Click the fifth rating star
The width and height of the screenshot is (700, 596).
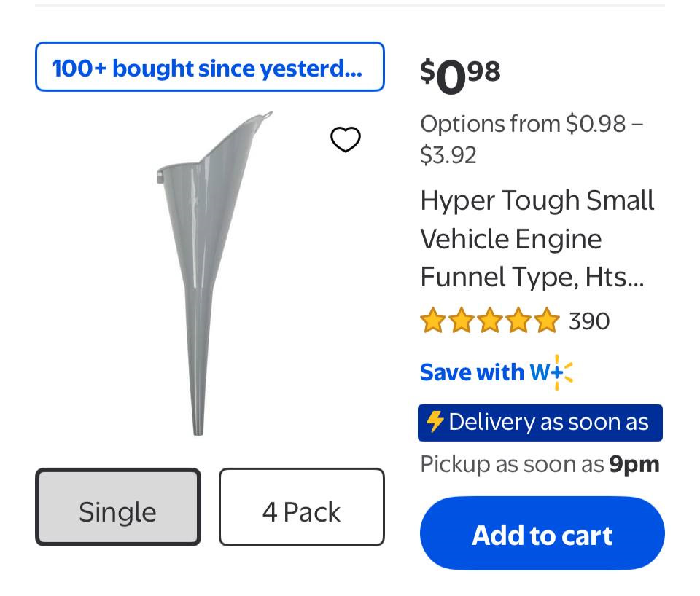546,321
